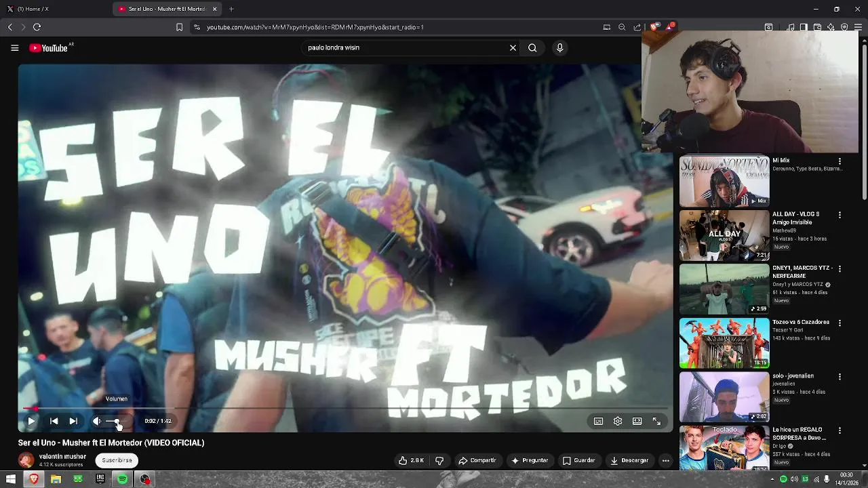Open the playlist music note in toolbar
Viewport: 868px width, 488px height.
click(791, 27)
